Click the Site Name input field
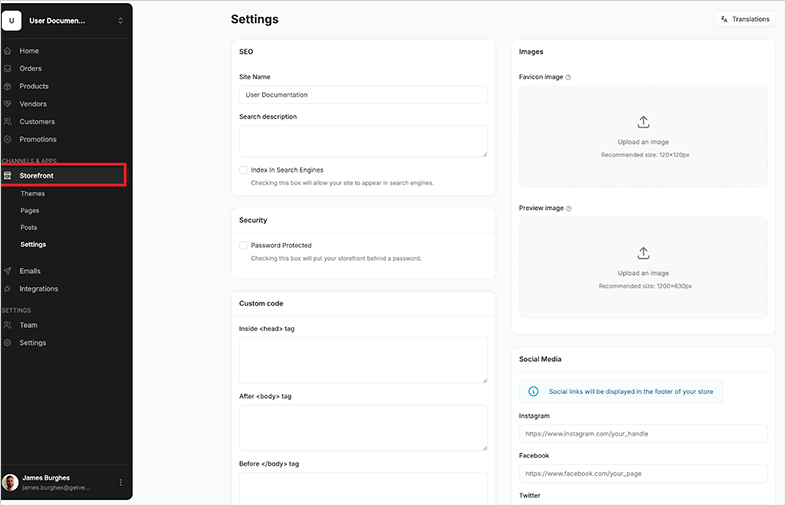The width and height of the screenshot is (786, 506). pos(363,95)
